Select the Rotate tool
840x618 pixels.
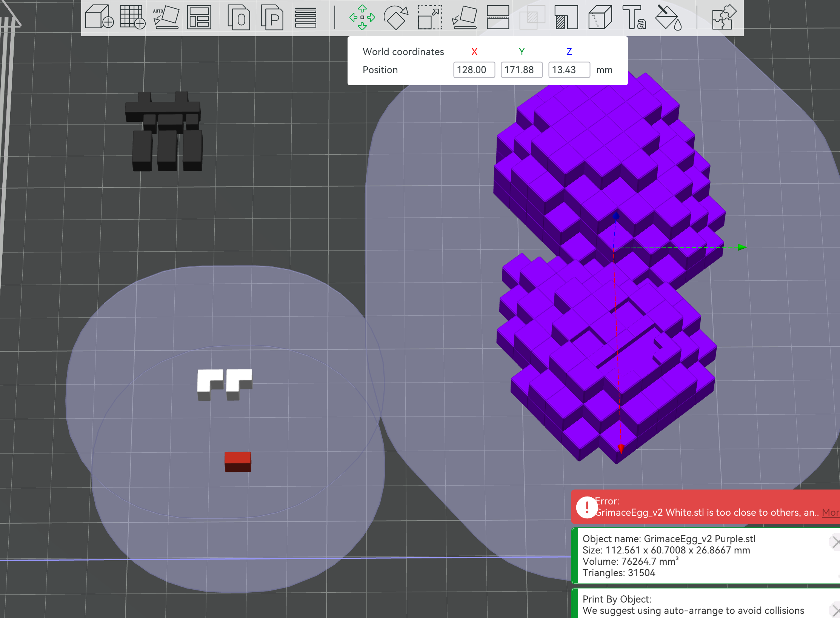point(396,17)
